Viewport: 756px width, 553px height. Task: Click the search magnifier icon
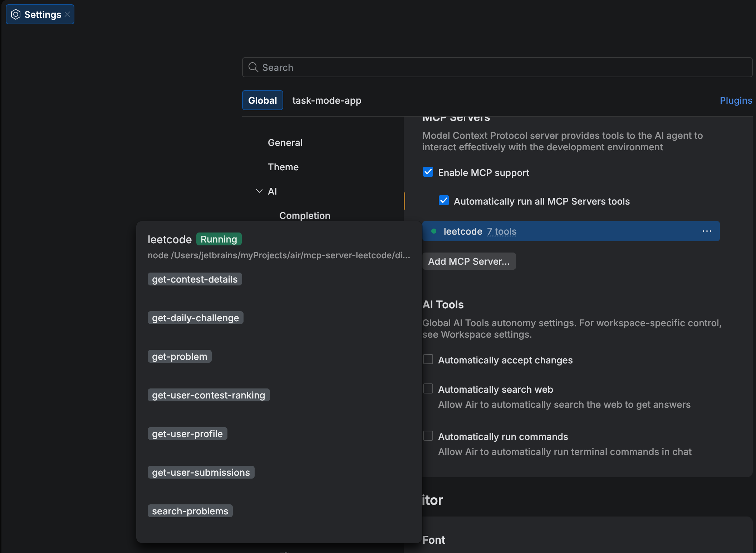click(x=253, y=67)
